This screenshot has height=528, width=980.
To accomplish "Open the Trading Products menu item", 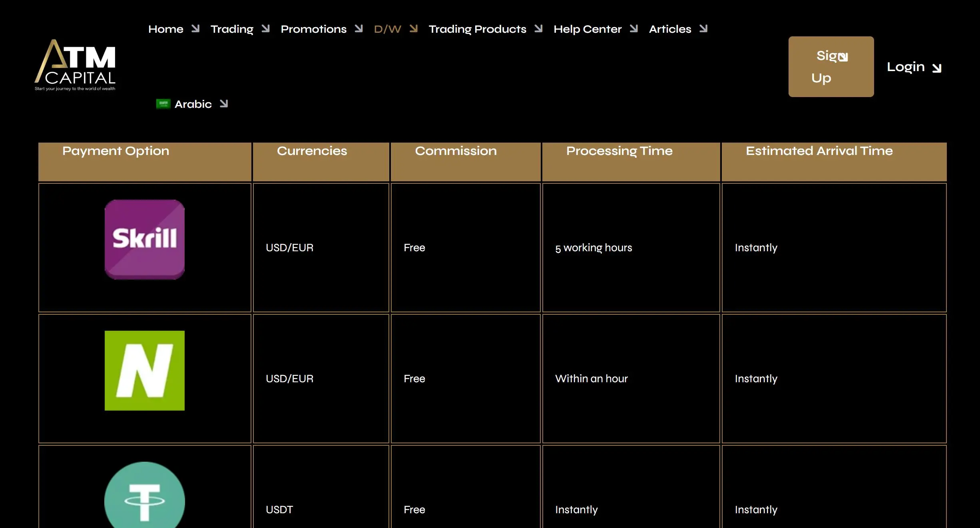I will (478, 29).
